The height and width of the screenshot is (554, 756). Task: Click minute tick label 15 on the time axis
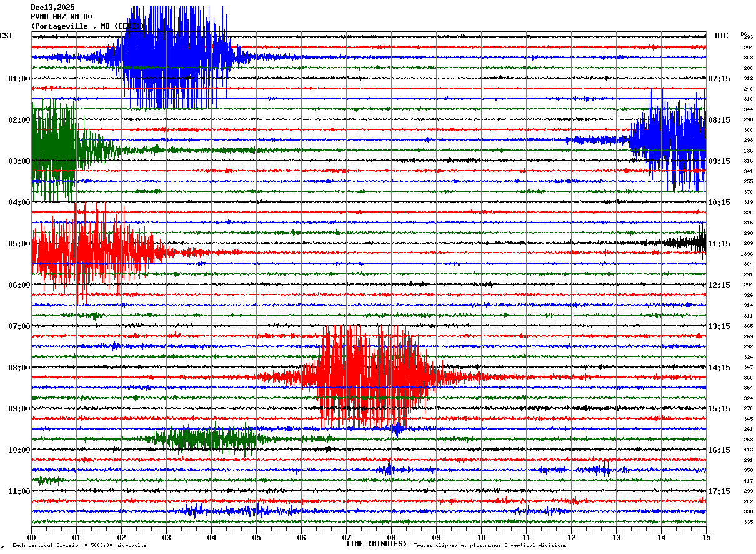click(706, 537)
